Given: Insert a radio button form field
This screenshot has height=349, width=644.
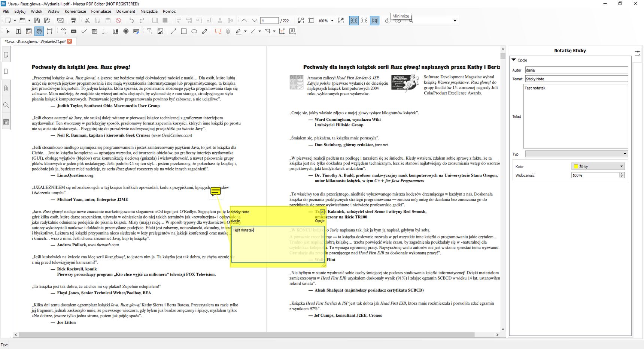Looking at the screenshot, I should click(126, 31).
